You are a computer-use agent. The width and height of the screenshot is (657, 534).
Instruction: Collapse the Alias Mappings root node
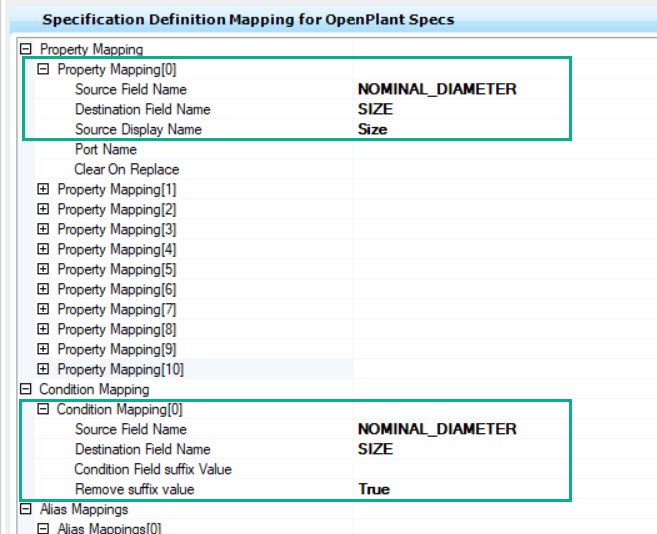pyautogui.click(x=26, y=509)
